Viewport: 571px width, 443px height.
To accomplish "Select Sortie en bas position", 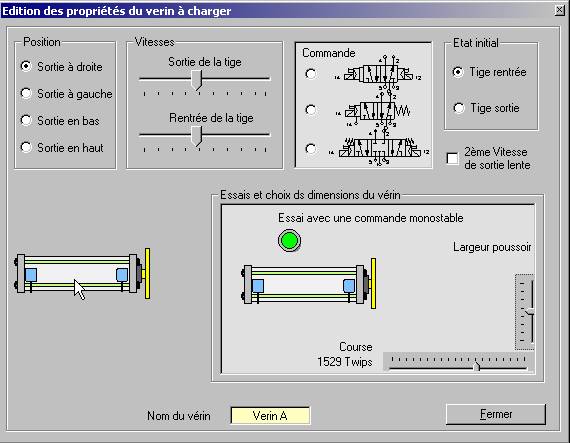I will tap(60, 121).
